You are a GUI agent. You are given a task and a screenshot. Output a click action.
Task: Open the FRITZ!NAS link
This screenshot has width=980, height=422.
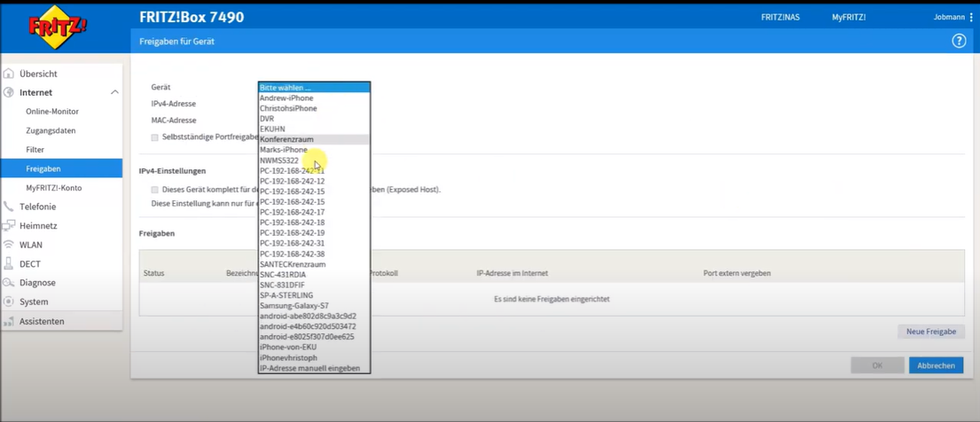pyautogui.click(x=780, y=17)
